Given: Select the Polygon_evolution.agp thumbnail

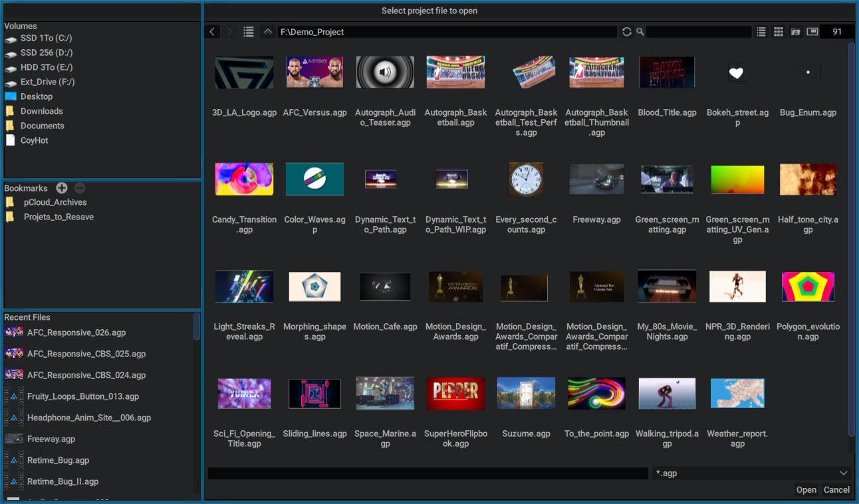Looking at the screenshot, I should tap(808, 287).
